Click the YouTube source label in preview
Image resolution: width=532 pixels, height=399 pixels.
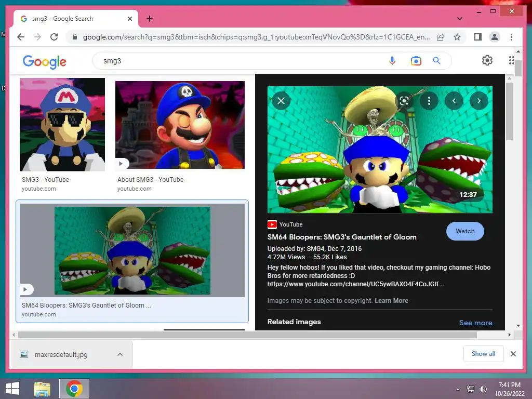285,224
